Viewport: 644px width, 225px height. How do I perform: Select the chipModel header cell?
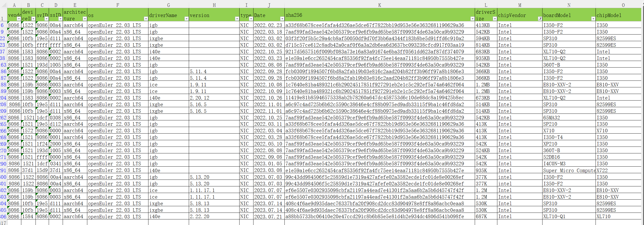click(x=618, y=15)
